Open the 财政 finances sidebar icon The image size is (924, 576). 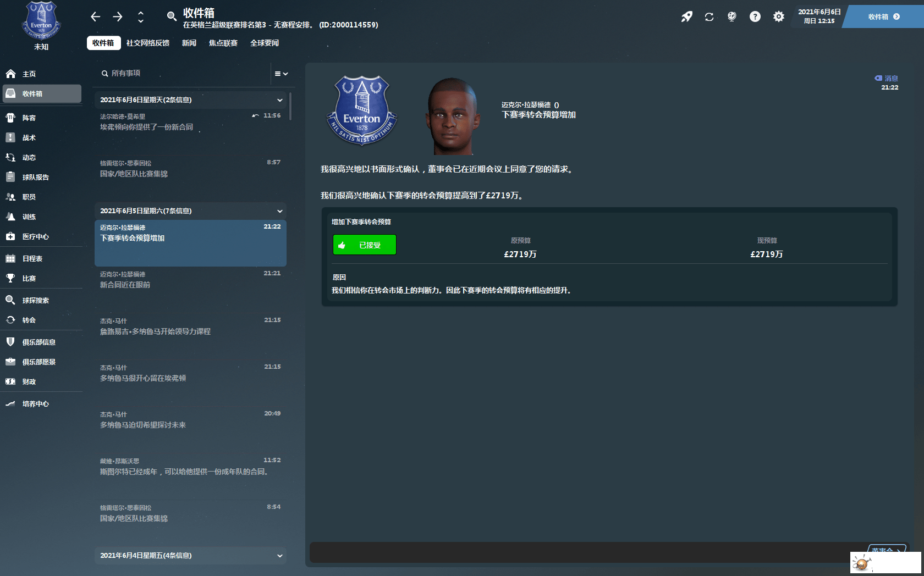[x=10, y=381]
